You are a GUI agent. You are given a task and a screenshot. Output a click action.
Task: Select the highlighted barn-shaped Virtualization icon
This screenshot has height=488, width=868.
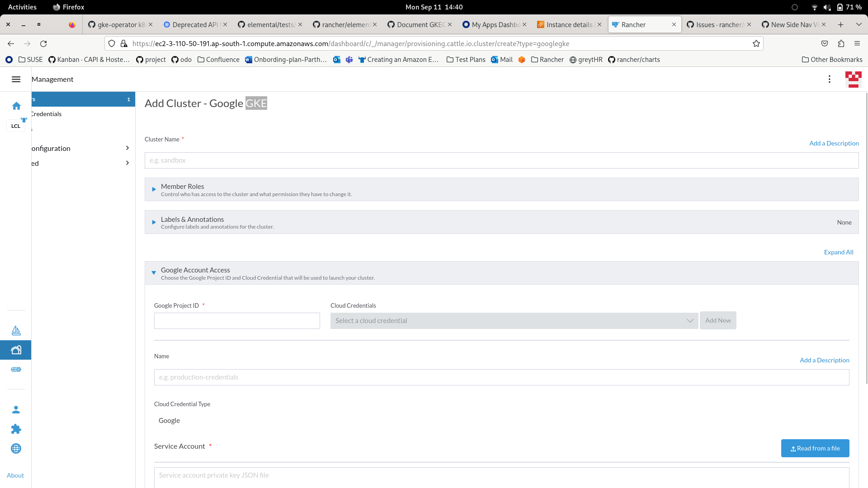(16, 350)
